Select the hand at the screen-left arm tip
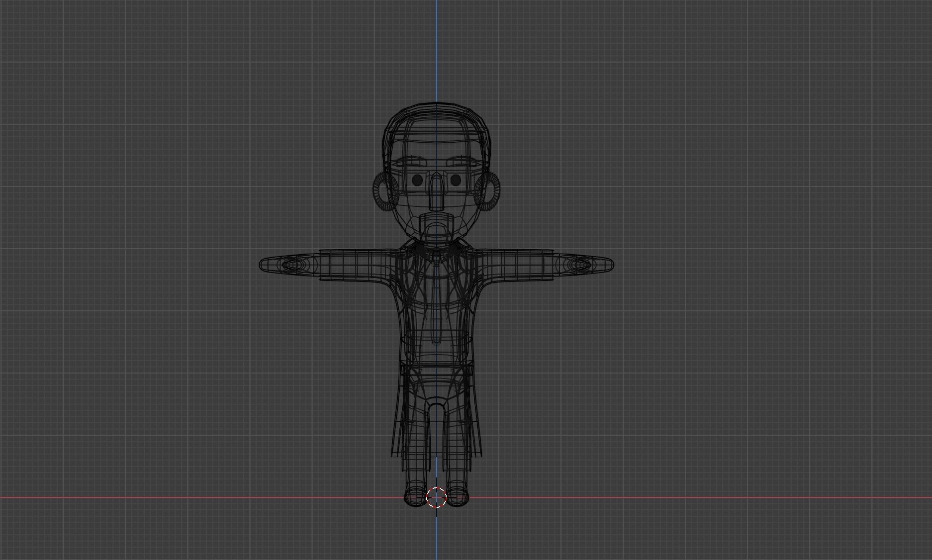The width and height of the screenshot is (932, 560). point(288,265)
